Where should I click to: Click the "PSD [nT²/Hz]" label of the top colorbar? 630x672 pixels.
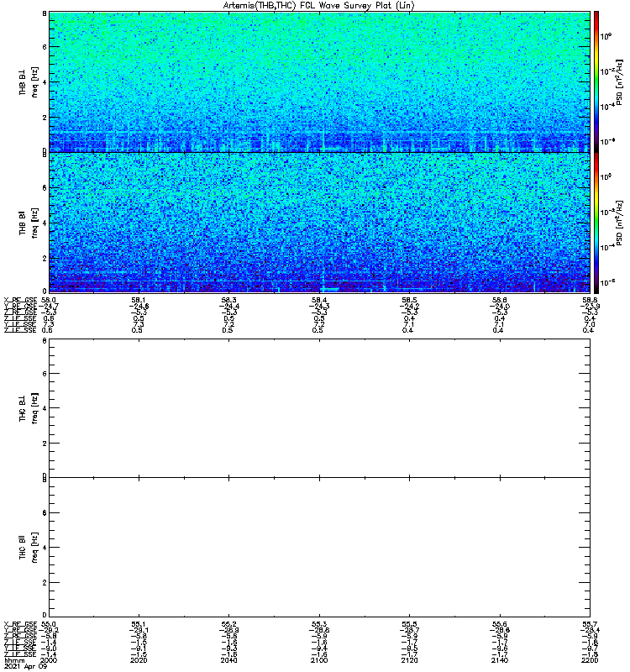(x=619, y=81)
